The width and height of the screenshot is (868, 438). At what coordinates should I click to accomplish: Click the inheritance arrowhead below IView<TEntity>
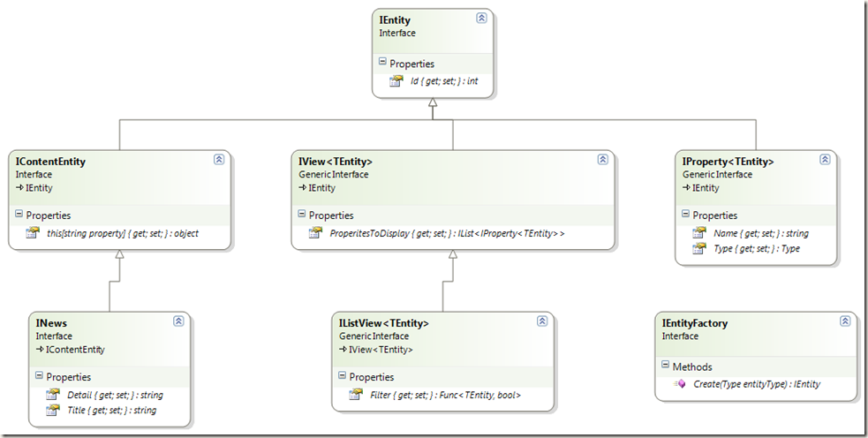tap(453, 254)
